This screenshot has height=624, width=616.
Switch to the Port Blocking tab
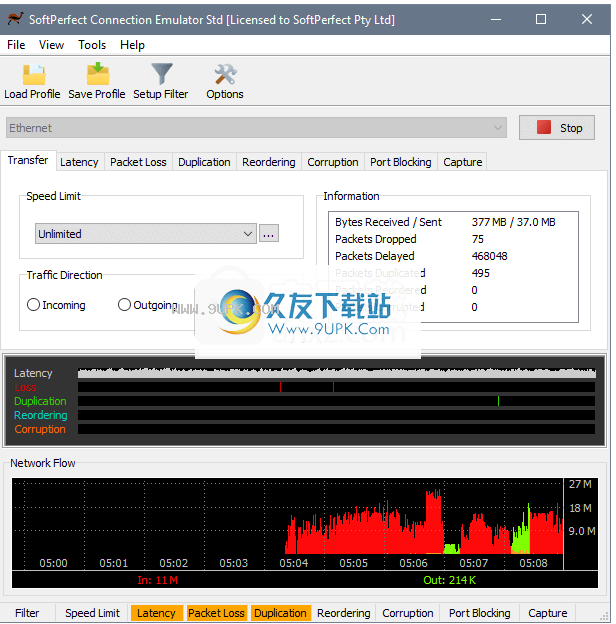(x=401, y=162)
